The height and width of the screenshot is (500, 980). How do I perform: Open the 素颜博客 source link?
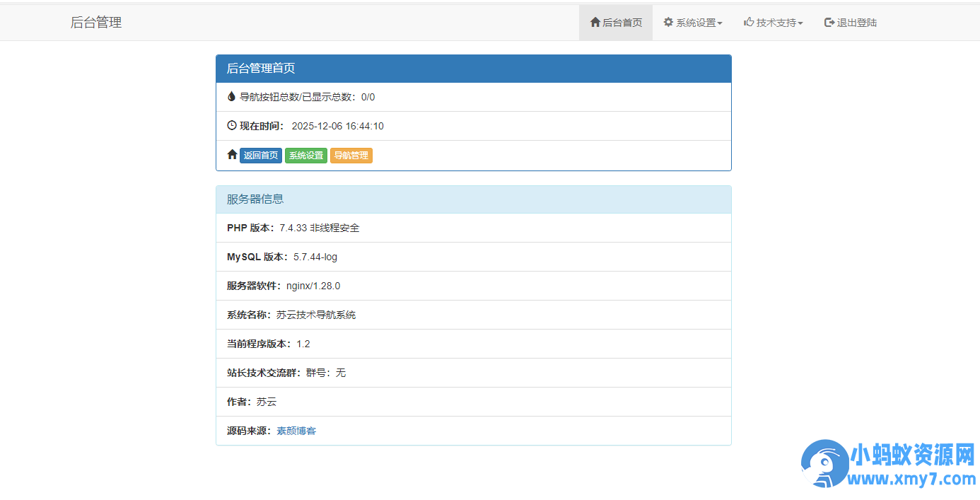point(296,430)
